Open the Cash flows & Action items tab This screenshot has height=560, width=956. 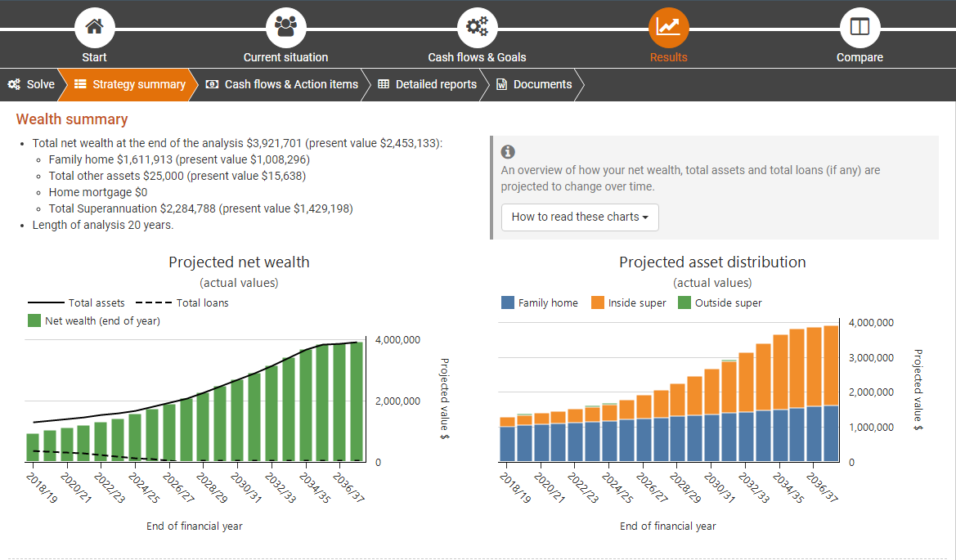(x=282, y=84)
